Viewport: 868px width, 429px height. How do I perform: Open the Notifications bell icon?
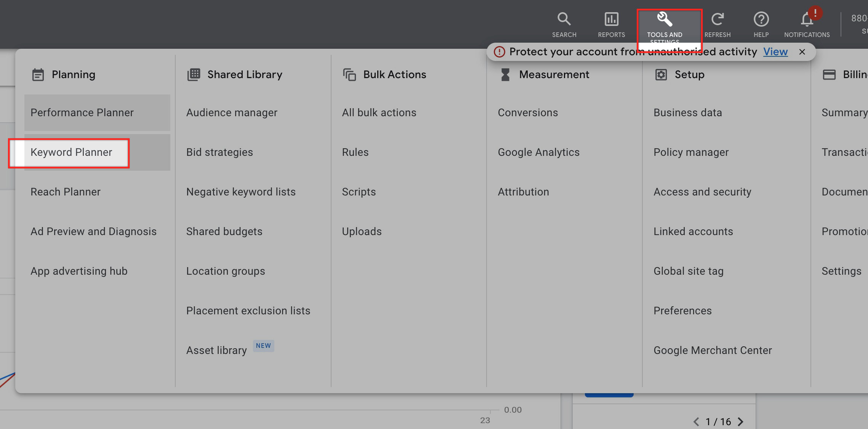(807, 20)
